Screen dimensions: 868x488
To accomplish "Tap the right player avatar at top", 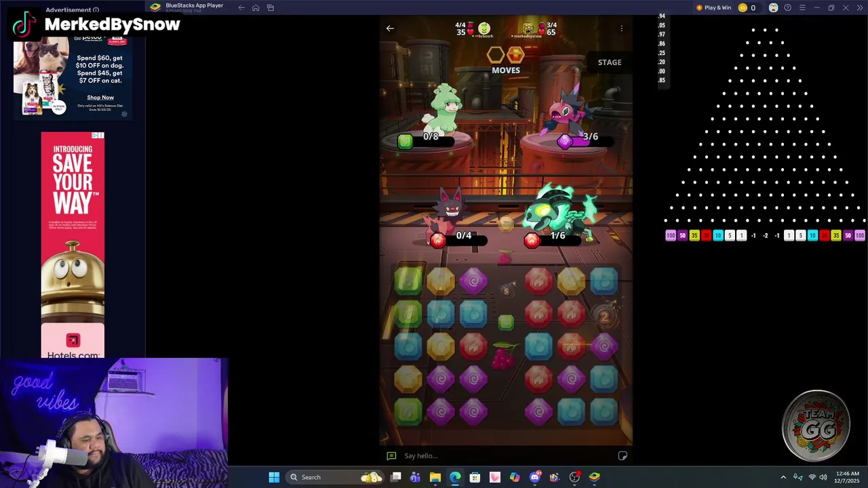I will [x=529, y=28].
